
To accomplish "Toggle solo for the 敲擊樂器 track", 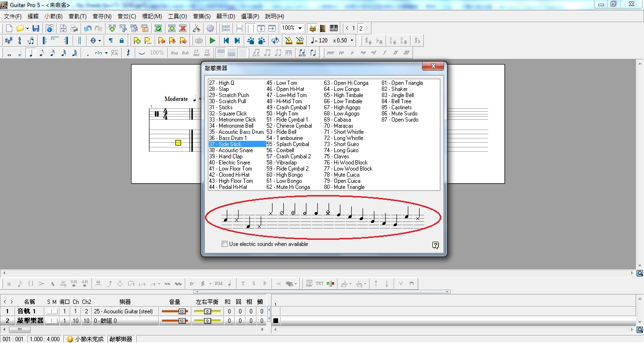I will click(49, 321).
